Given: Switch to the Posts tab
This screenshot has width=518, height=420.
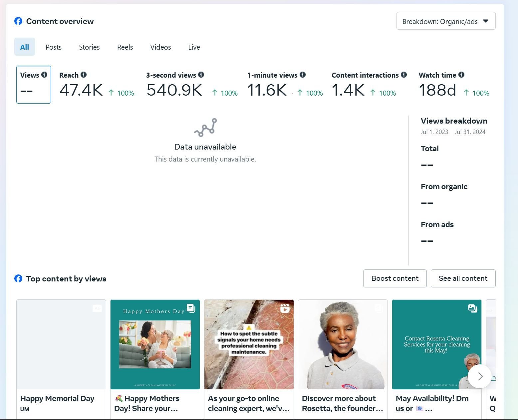Looking at the screenshot, I should (x=54, y=47).
